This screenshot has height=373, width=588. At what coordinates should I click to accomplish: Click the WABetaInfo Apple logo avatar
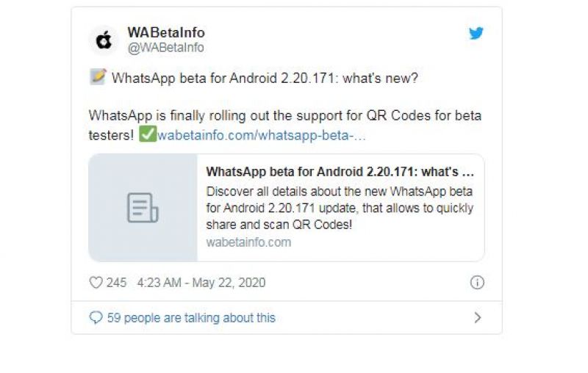point(104,40)
